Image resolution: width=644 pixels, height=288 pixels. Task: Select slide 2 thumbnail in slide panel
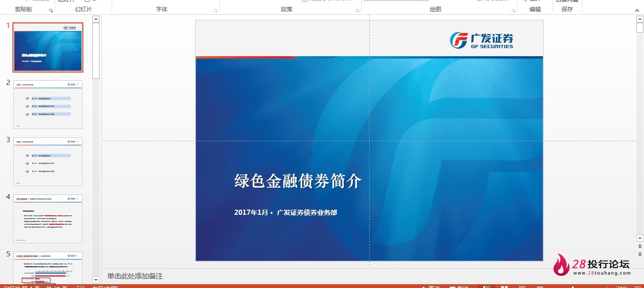pos(48,104)
